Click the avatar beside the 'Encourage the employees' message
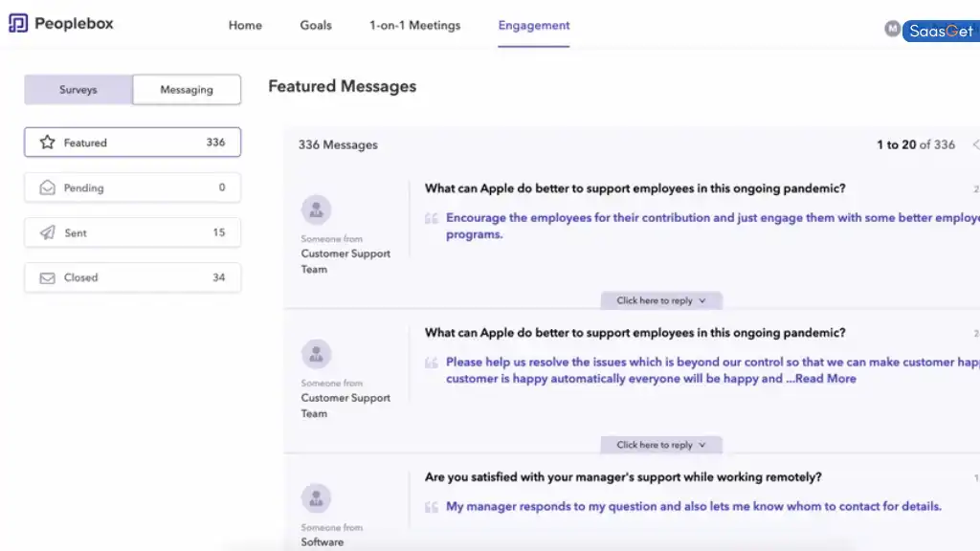 point(316,209)
